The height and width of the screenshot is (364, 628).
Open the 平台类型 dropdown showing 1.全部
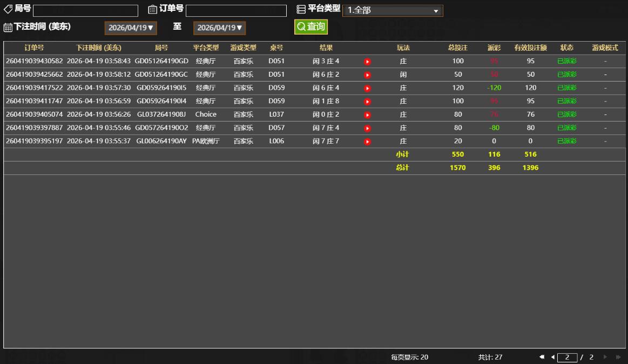[x=393, y=10]
